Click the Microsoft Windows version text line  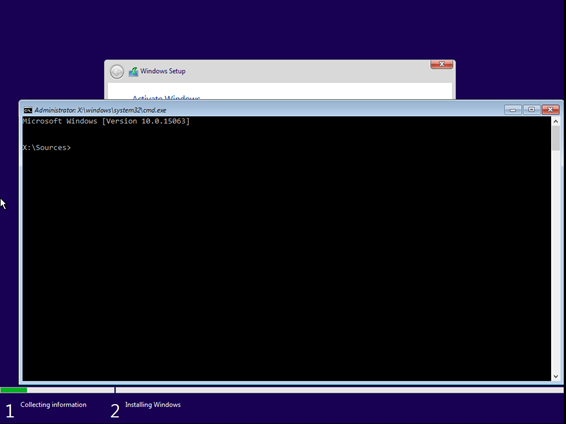tap(106, 121)
